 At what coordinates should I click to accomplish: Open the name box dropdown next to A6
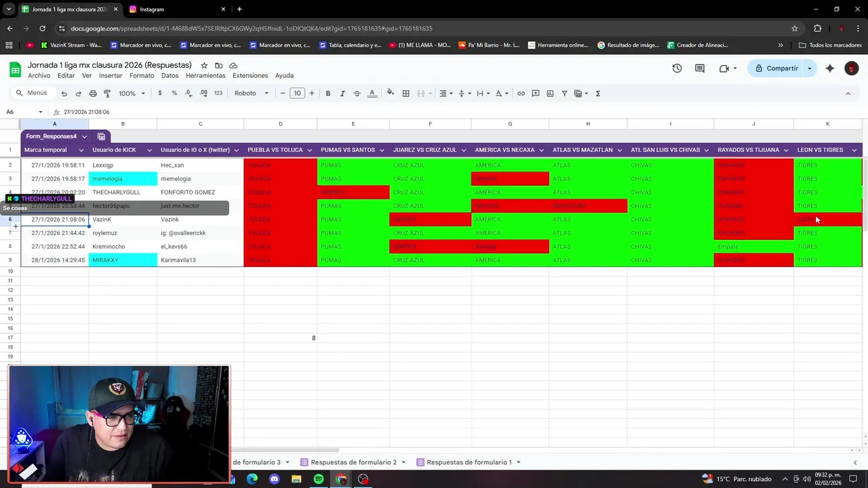41,112
